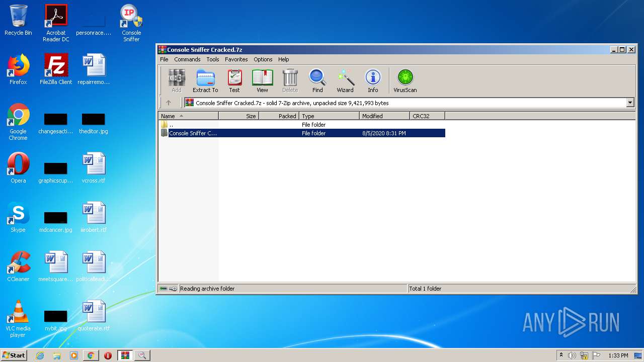Open the View file icon

[262, 81]
